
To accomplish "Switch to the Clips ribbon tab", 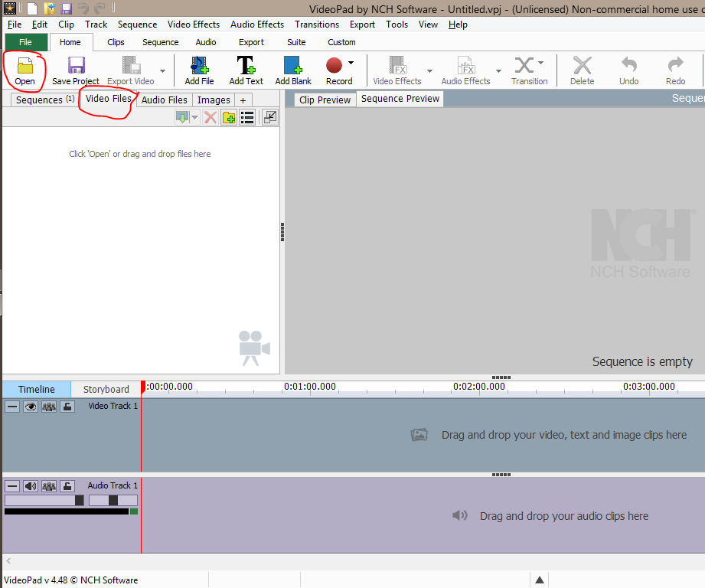I will tap(116, 42).
